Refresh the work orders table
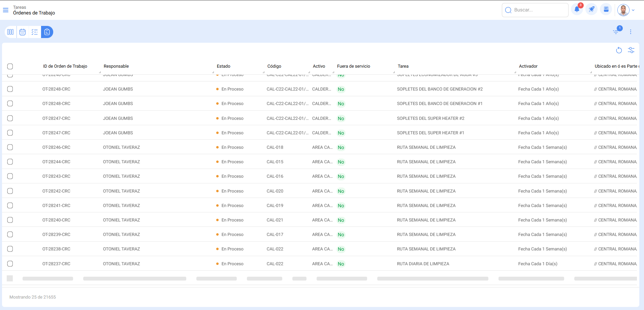 (x=619, y=50)
